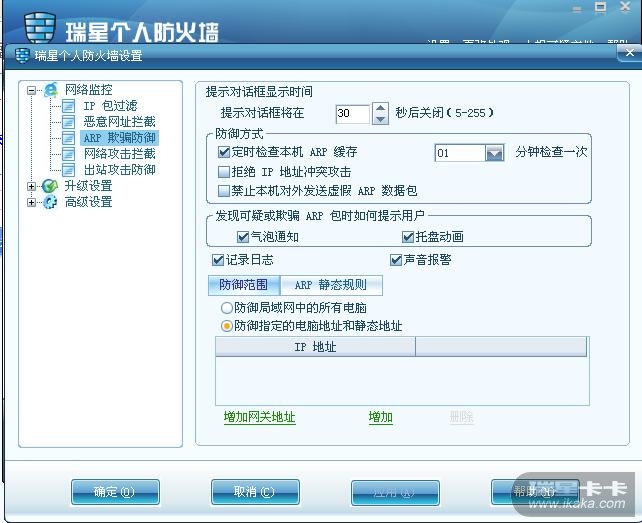Click the 恶意网址拦截 page icon
Screen dimensions: 642x523
68,122
